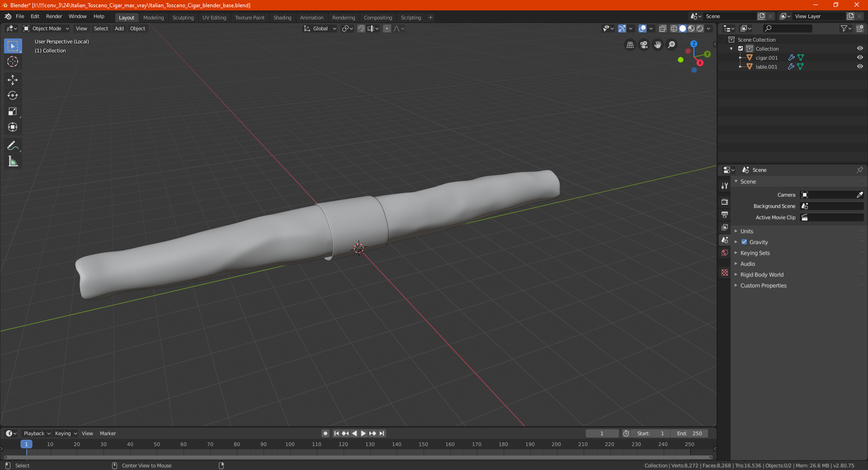The width and height of the screenshot is (868, 470).
Task: Toggle camera view icon in viewport
Action: click(644, 45)
